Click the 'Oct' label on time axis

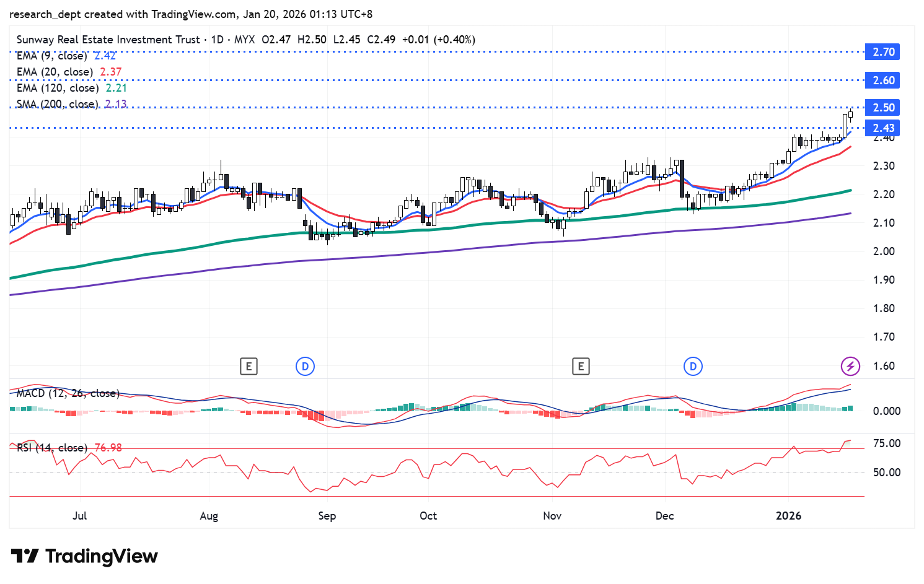click(x=428, y=516)
